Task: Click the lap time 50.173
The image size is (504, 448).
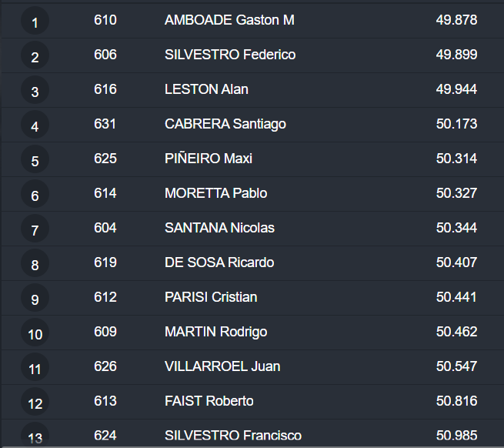Action: pos(456,124)
